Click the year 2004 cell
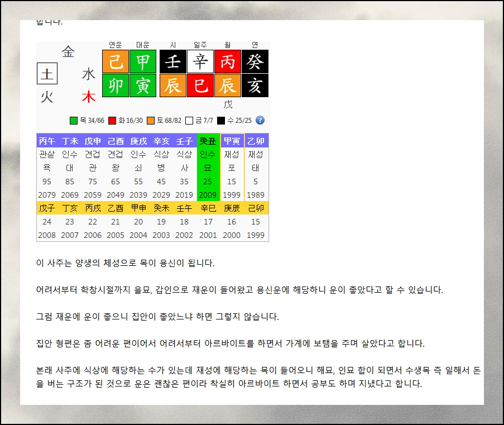The image size is (504, 425). click(x=138, y=235)
